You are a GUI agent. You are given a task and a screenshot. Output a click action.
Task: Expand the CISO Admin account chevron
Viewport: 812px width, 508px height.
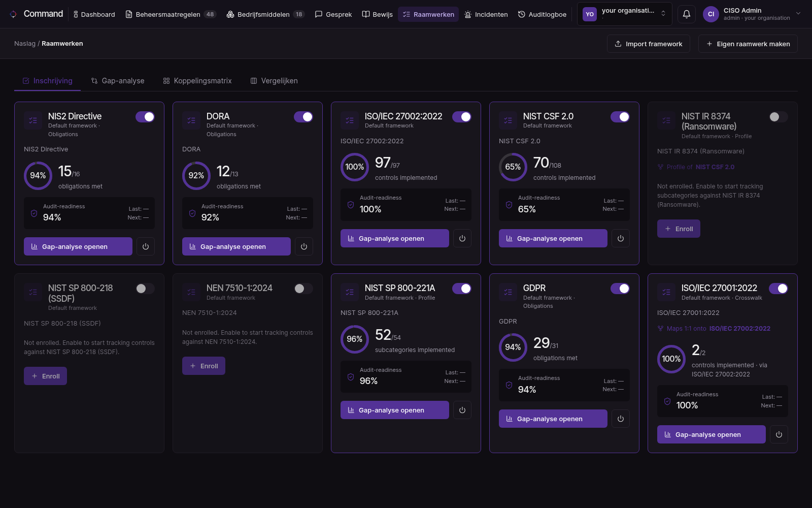[x=798, y=14]
